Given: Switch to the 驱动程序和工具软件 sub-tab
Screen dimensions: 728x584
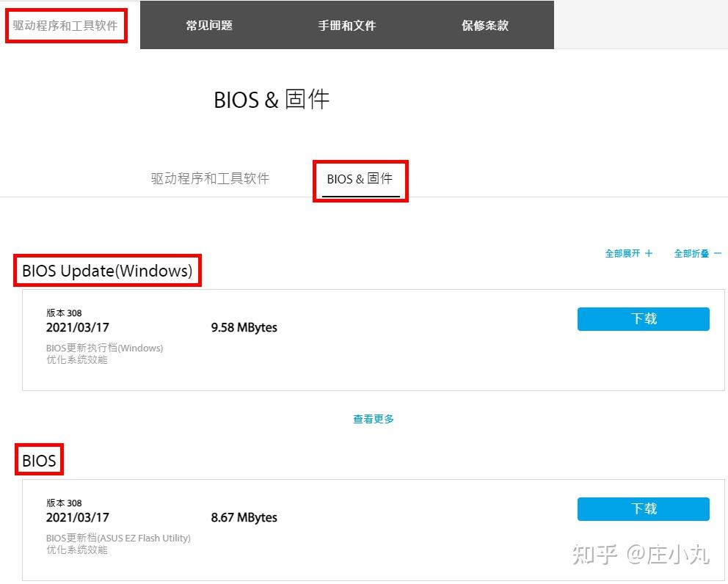Looking at the screenshot, I should (x=211, y=178).
